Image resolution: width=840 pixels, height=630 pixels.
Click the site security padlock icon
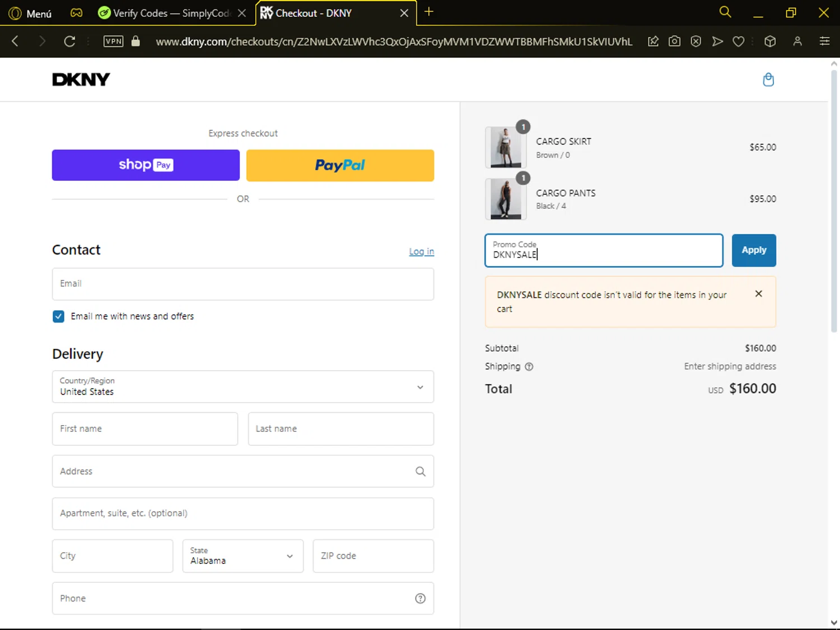point(136,41)
